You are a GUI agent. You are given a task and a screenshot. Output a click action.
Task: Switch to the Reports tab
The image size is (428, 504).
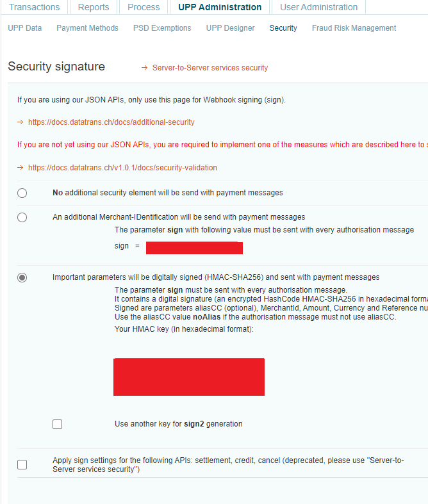(94, 8)
